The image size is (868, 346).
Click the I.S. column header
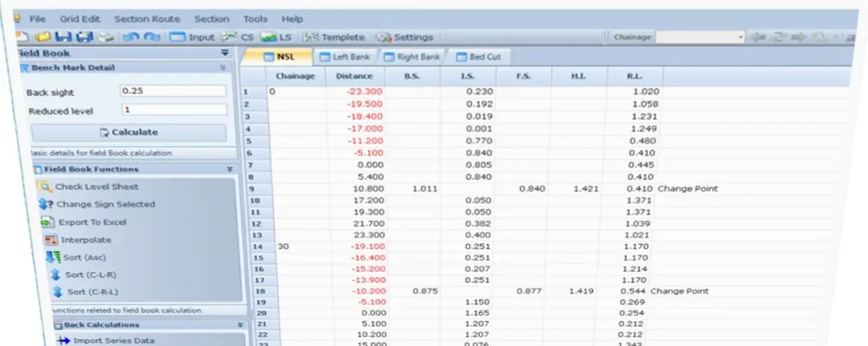tap(468, 76)
